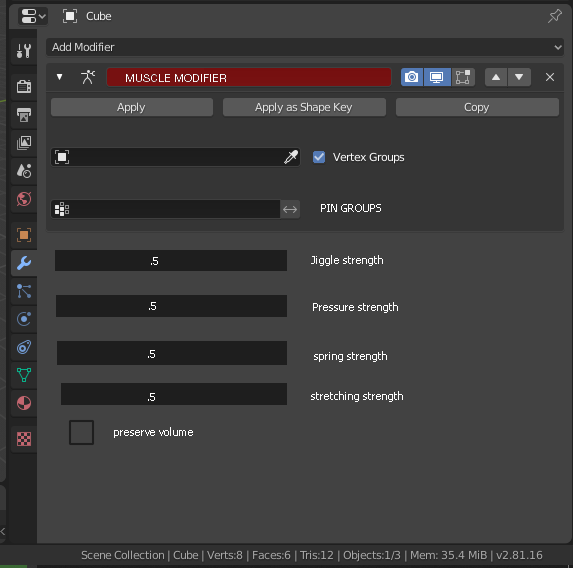Open the Object properties tab
573x568 pixels.
click(x=24, y=235)
